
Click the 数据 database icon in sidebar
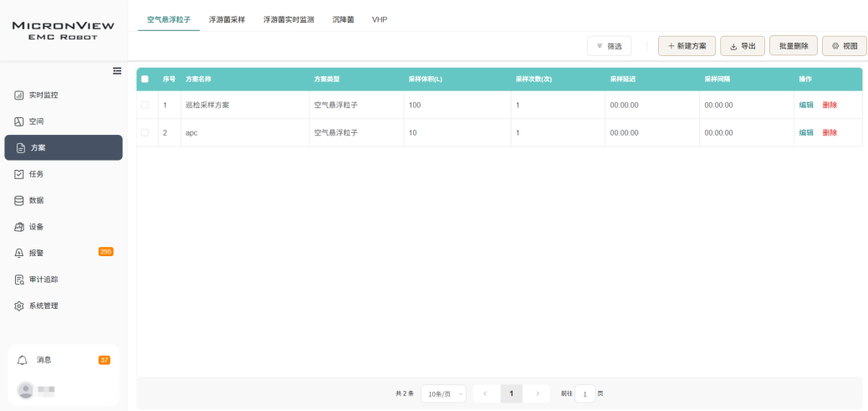[x=19, y=200]
